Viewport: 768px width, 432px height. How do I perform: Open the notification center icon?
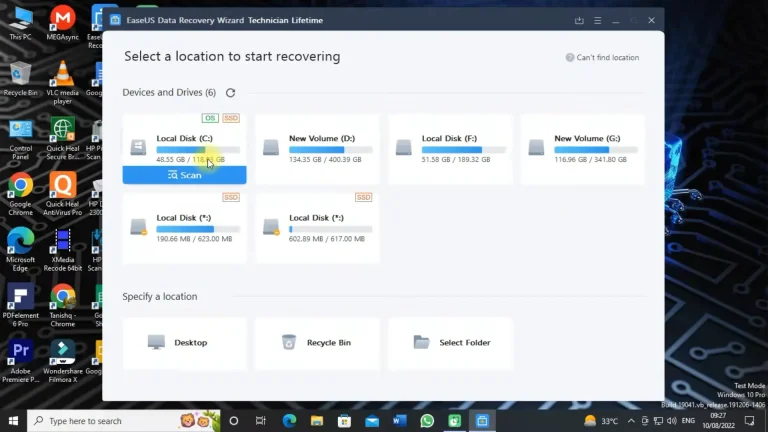coord(749,421)
